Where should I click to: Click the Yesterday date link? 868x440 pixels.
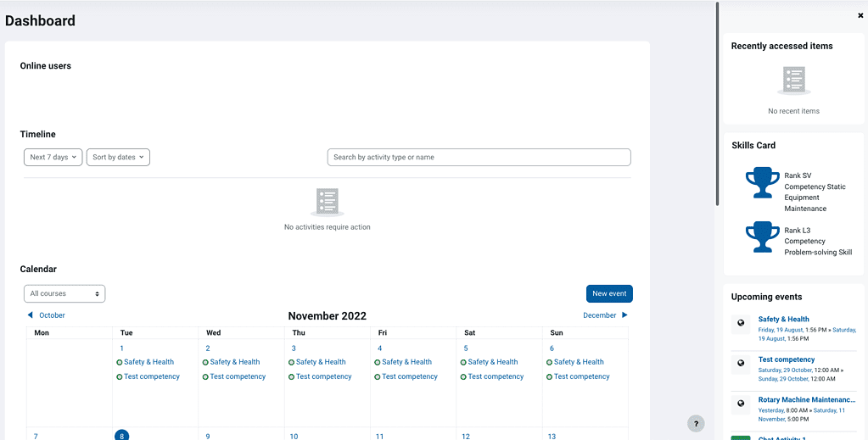tap(771, 410)
